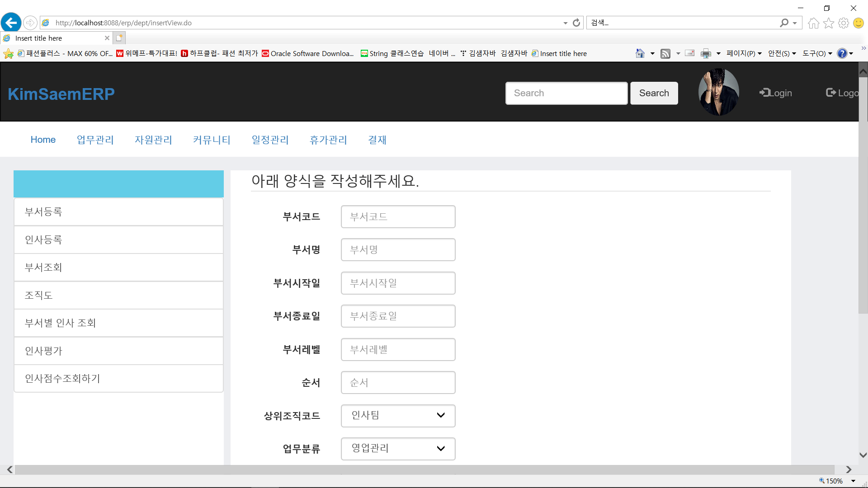Expand the 상위조직코드 dropdown
Image resolution: width=868 pixels, height=488 pixels.
(x=398, y=416)
